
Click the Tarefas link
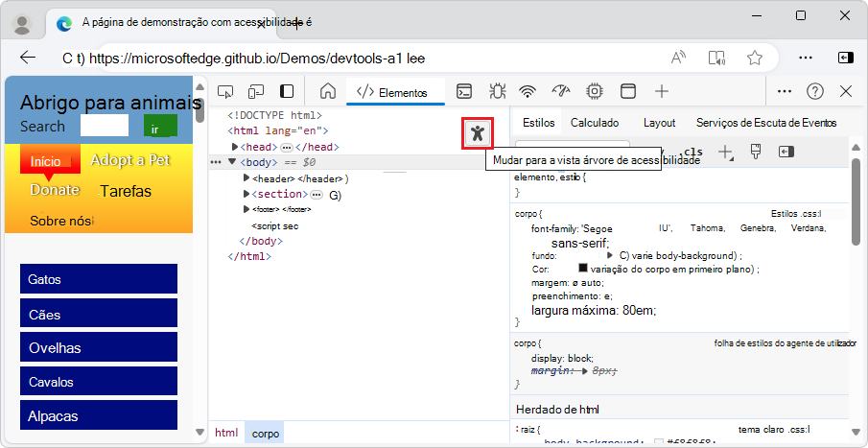point(127,192)
